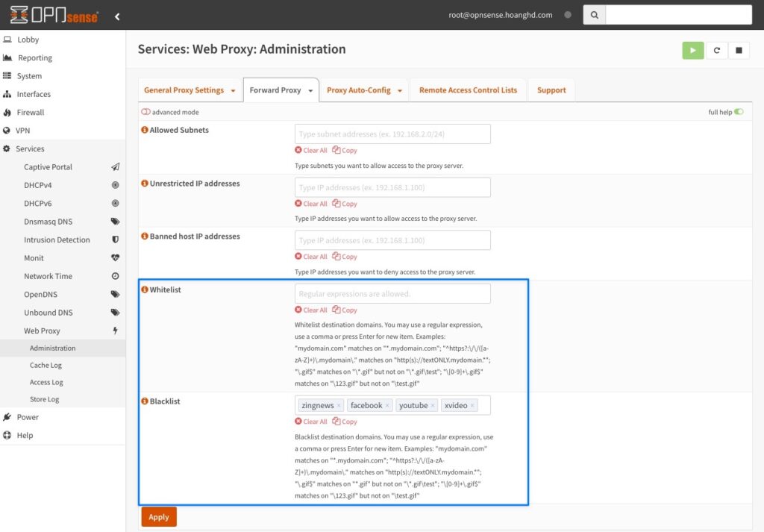The width and height of the screenshot is (764, 532).
Task: Remove zingnews from the blacklist
Action: 339,405
